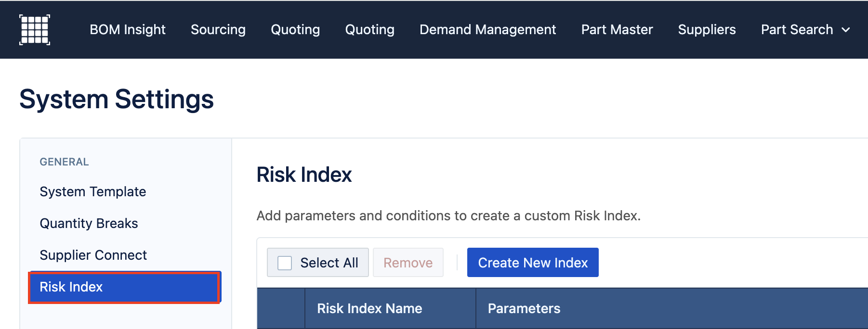Open the Part Master page
The height and width of the screenshot is (329, 868).
point(617,30)
